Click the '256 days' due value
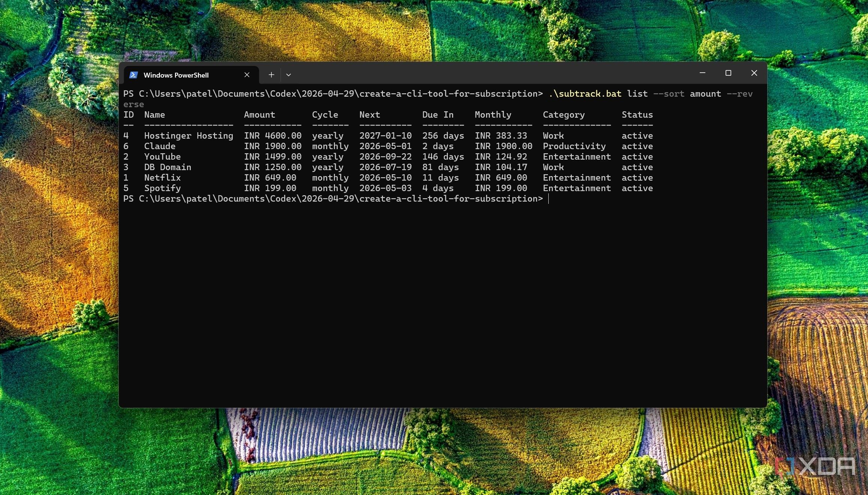 443,136
